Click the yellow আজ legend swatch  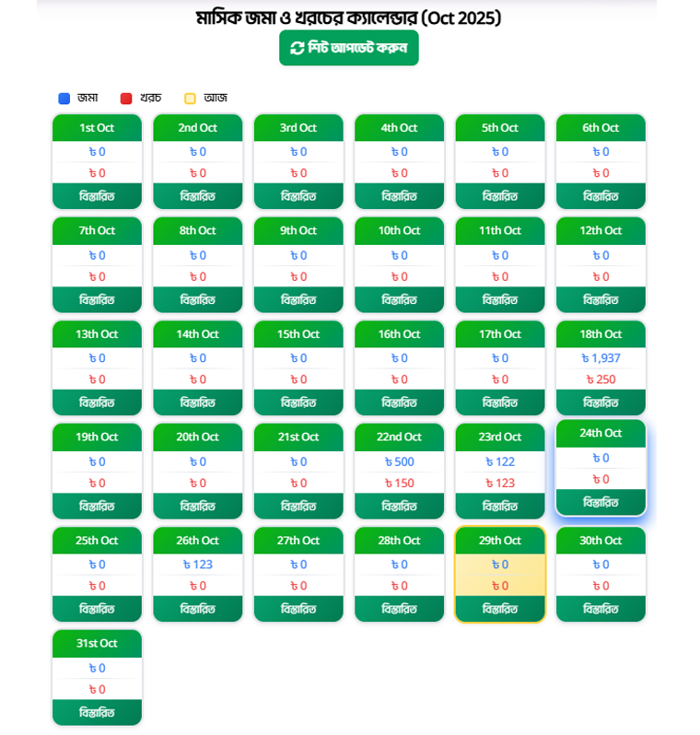pyautogui.click(x=191, y=99)
